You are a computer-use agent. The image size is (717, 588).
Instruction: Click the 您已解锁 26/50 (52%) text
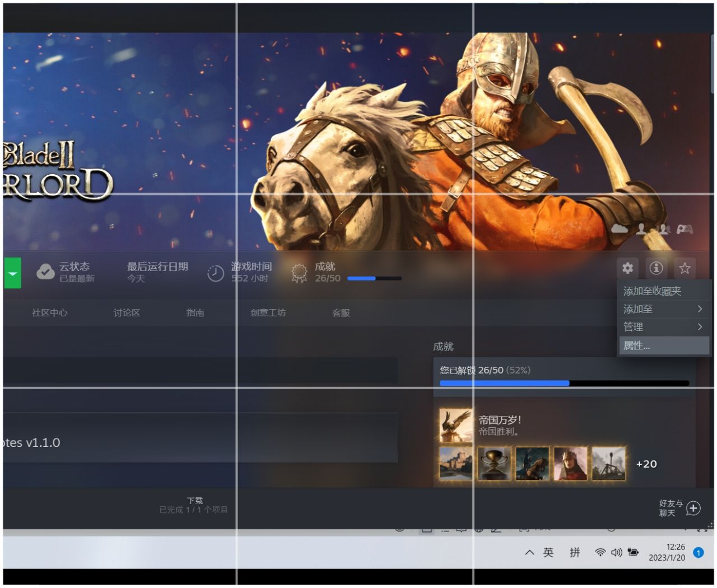click(x=485, y=370)
